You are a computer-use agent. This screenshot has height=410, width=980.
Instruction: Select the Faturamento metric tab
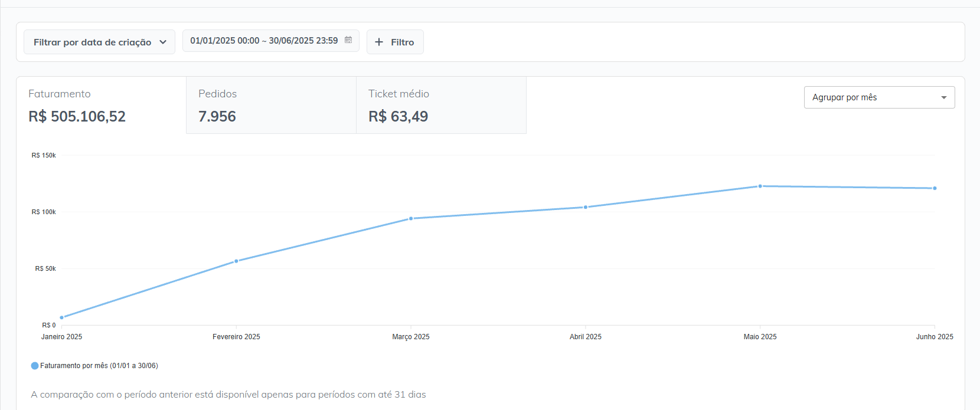pos(102,105)
